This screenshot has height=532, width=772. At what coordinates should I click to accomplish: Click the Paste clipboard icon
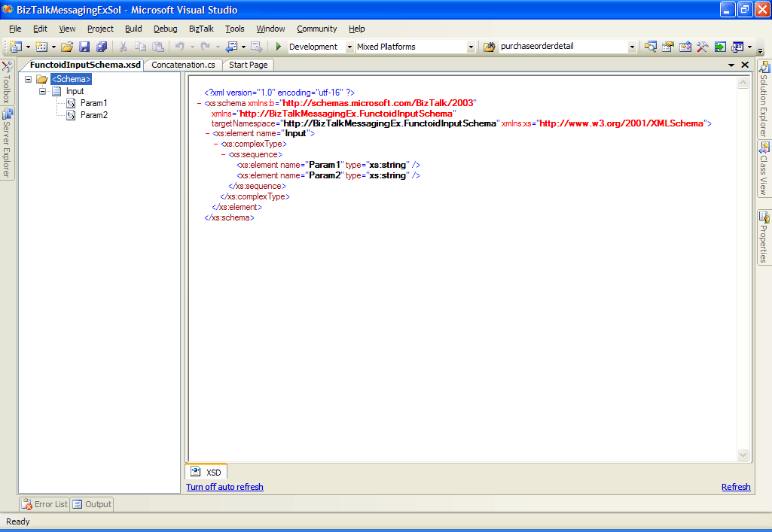click(x=158, y=47)
